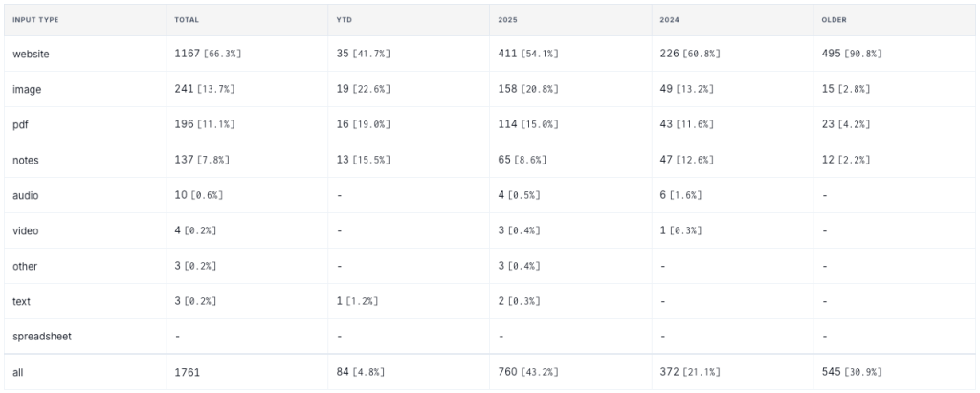The width and height of the screenshot is (980, 393).
Task: Select the grand total 1761 cell
Action: 187,372
